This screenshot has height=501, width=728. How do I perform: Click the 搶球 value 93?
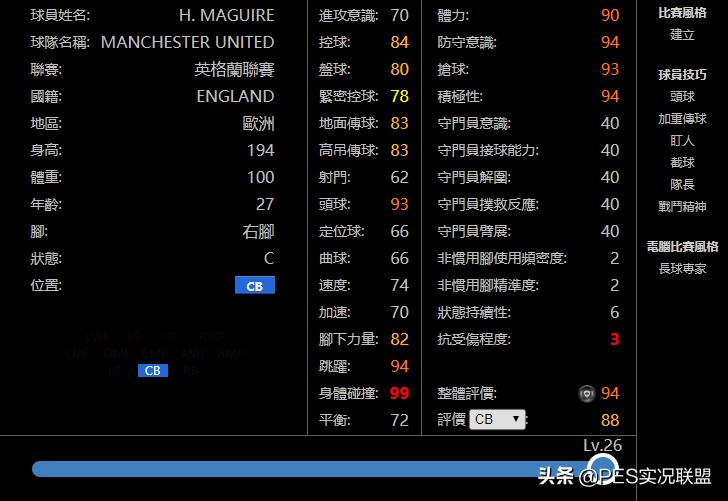(x=610, y=69)
